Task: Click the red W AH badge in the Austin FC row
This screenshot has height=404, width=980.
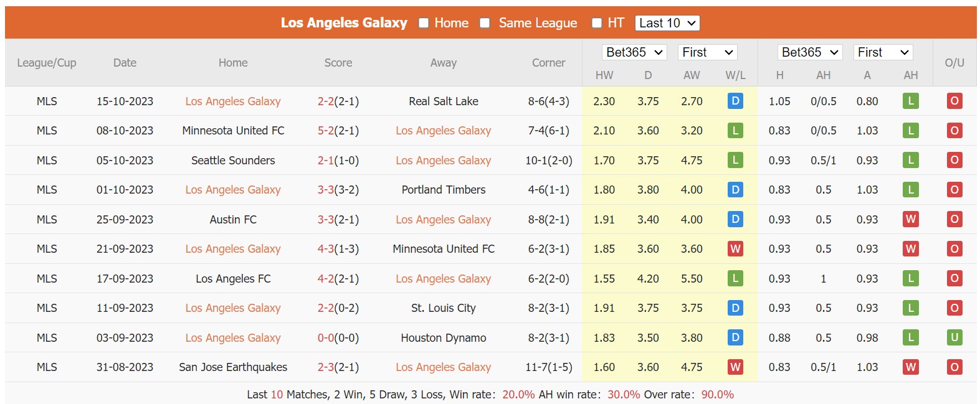Action: (911, 219)
